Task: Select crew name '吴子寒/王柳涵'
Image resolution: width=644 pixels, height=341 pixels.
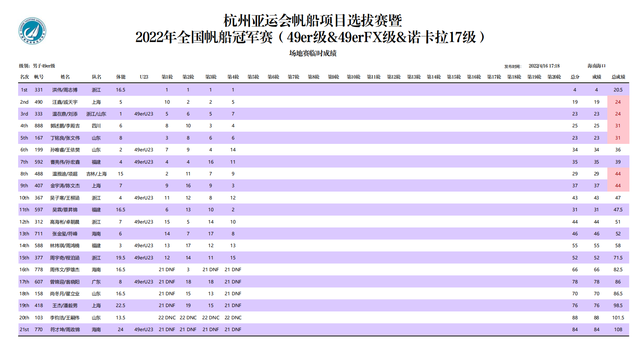Action: tap(65, 198)
